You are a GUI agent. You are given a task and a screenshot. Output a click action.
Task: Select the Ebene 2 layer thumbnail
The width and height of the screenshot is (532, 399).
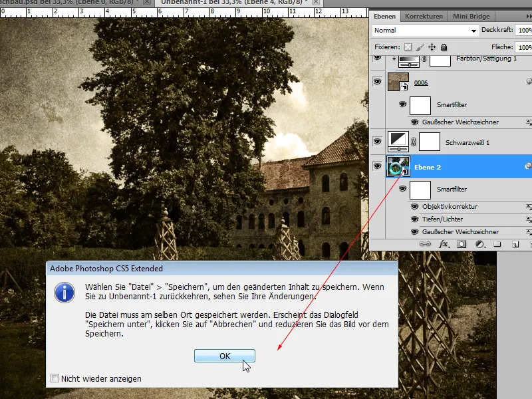(398, 166)
